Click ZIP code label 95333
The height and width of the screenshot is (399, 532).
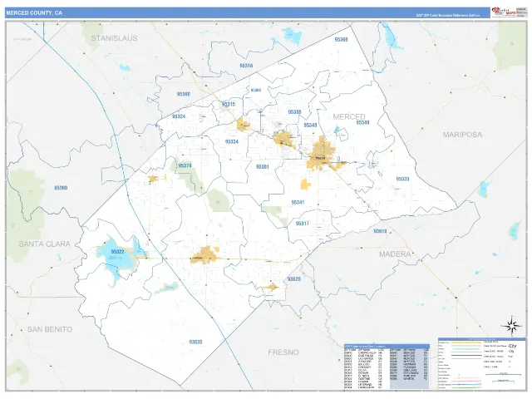pyautogui.click(x=402, y=179)
